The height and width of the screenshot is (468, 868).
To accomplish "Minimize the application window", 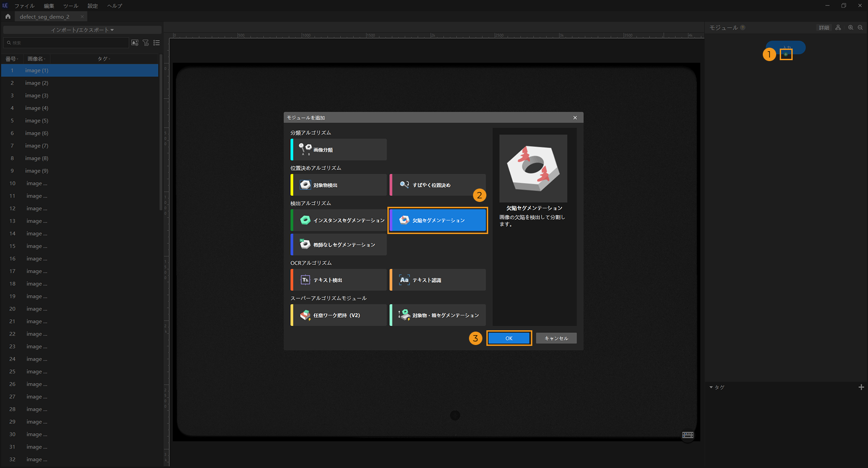I will pyautogui.click(x=827, y=6).
